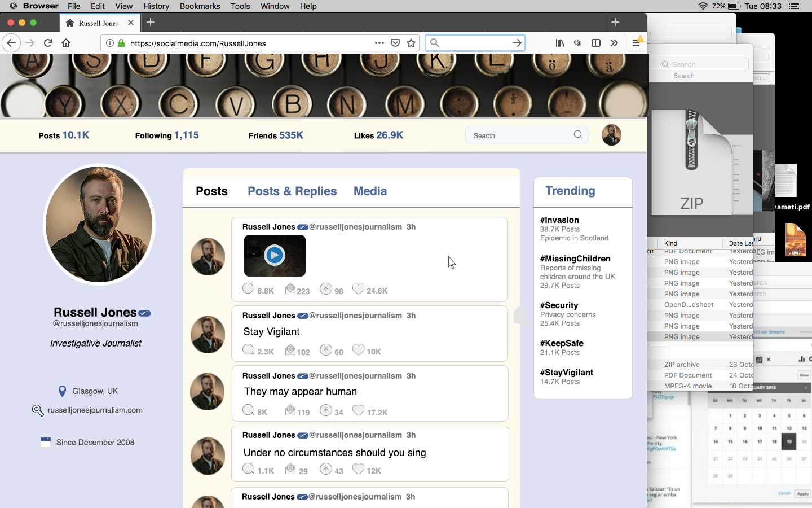Select ZIP archive row in Finder window
Viewport: 812px width, 508px height.
click(700, 365)
